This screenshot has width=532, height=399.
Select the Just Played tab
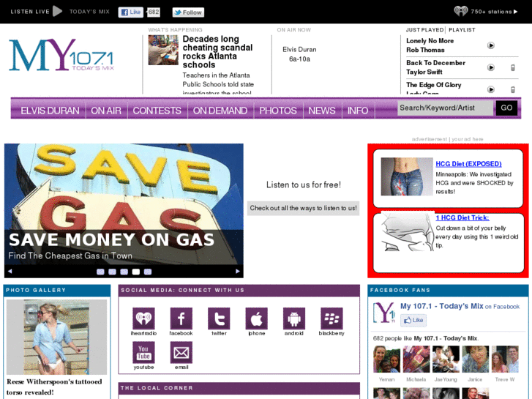(x=424, y=30)
